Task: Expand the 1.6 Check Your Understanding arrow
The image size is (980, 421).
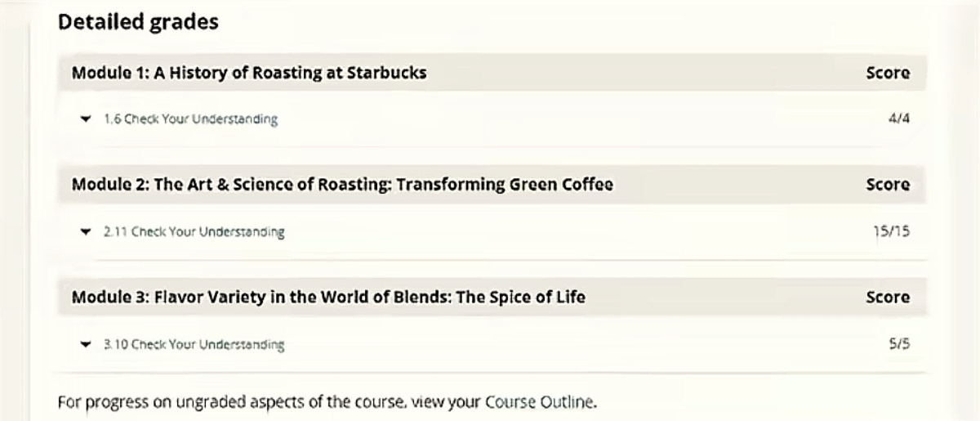Action: pos(86,119)
